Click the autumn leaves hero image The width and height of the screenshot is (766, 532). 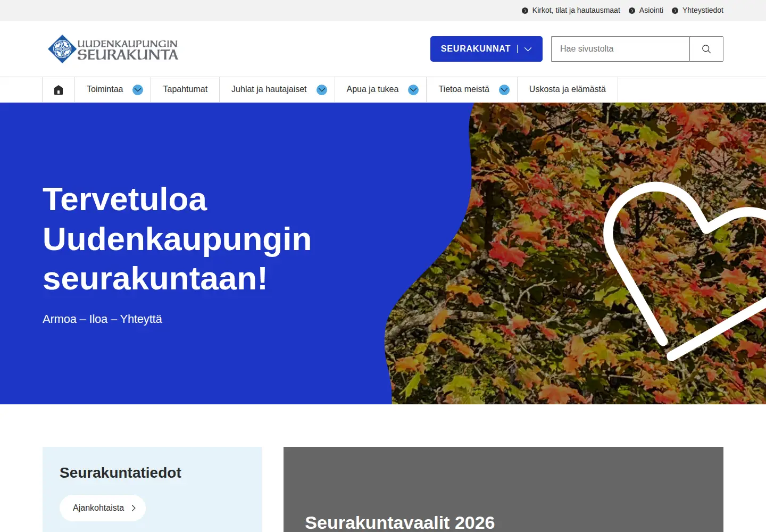(574, 253)
